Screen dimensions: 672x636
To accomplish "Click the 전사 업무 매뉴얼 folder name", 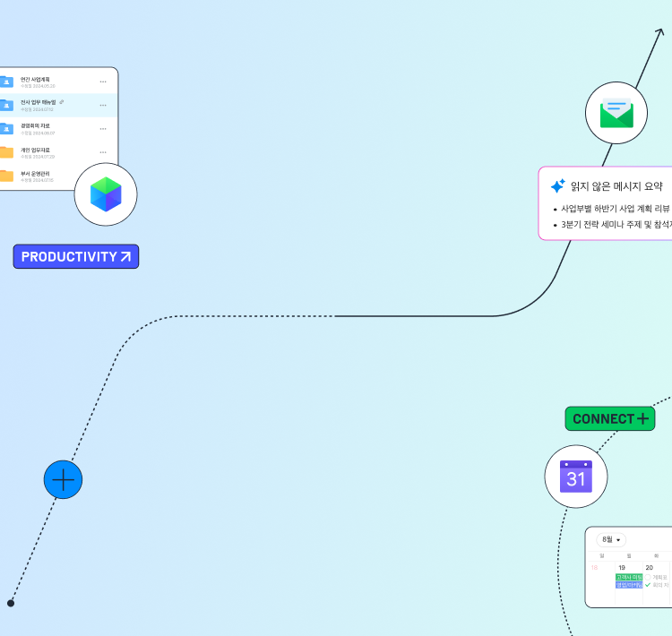I will [39, 102].
